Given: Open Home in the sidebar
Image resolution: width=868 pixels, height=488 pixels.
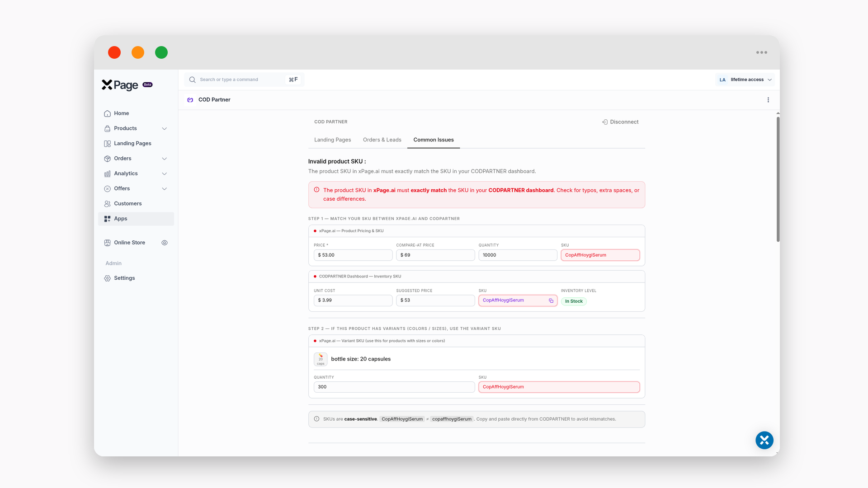Looking at the screenshot, I should tap(136, 113).
